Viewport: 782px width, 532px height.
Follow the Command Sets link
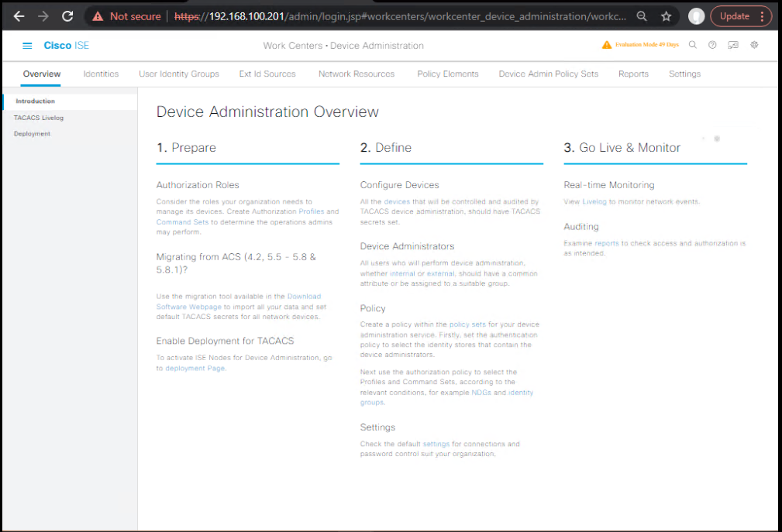coord(182,222)
